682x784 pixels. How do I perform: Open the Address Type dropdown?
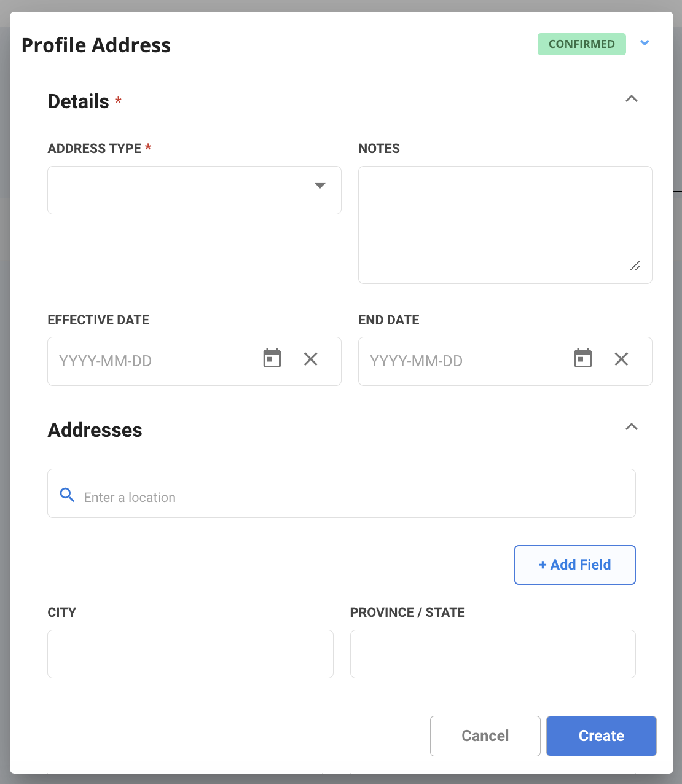coord(319,186)
